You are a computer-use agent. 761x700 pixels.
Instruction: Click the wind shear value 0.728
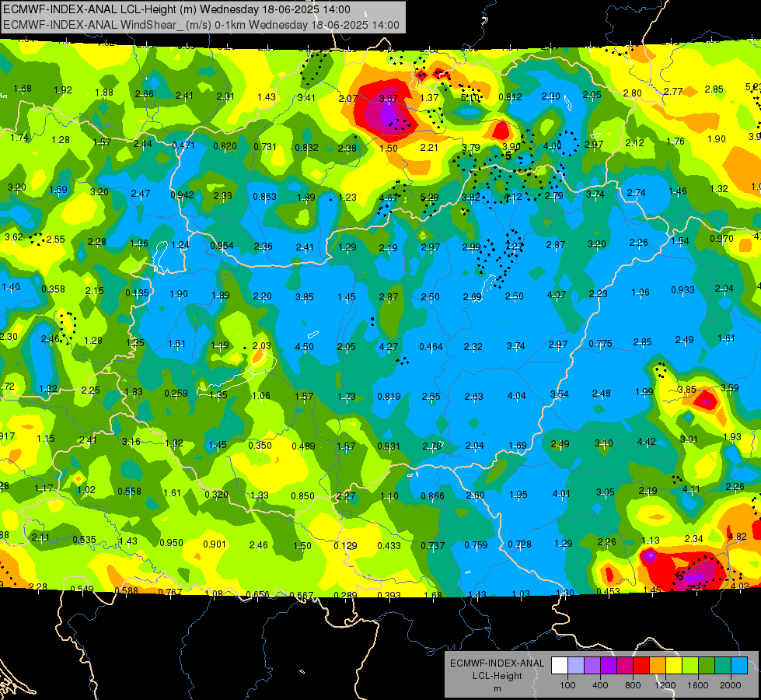519,544
